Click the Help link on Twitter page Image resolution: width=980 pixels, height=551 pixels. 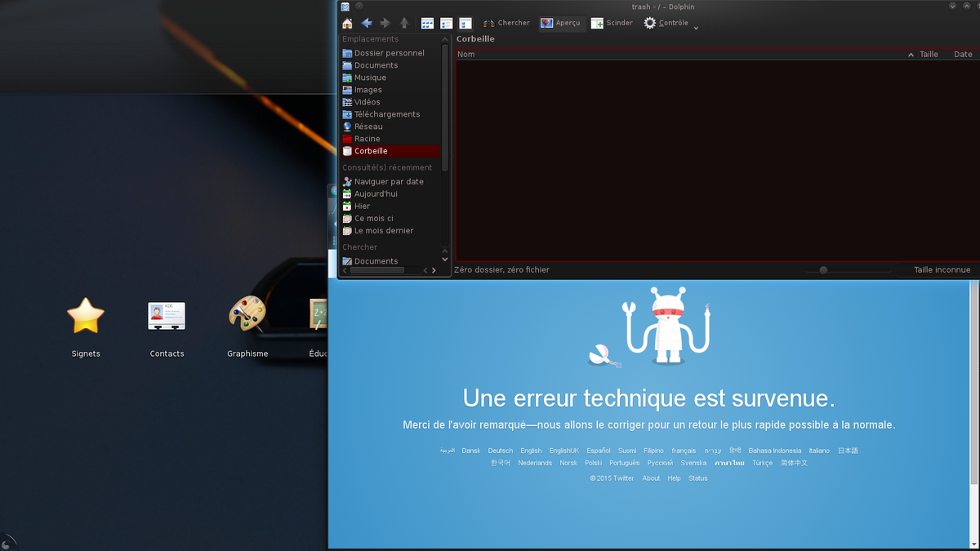coord(674,478)
